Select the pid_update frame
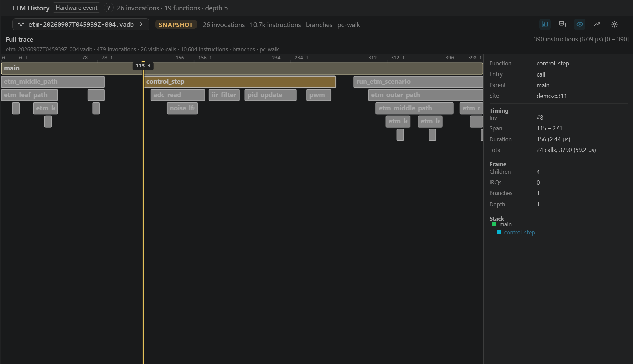The height and width of the screenshot is (364, 633). click(270, 95)
